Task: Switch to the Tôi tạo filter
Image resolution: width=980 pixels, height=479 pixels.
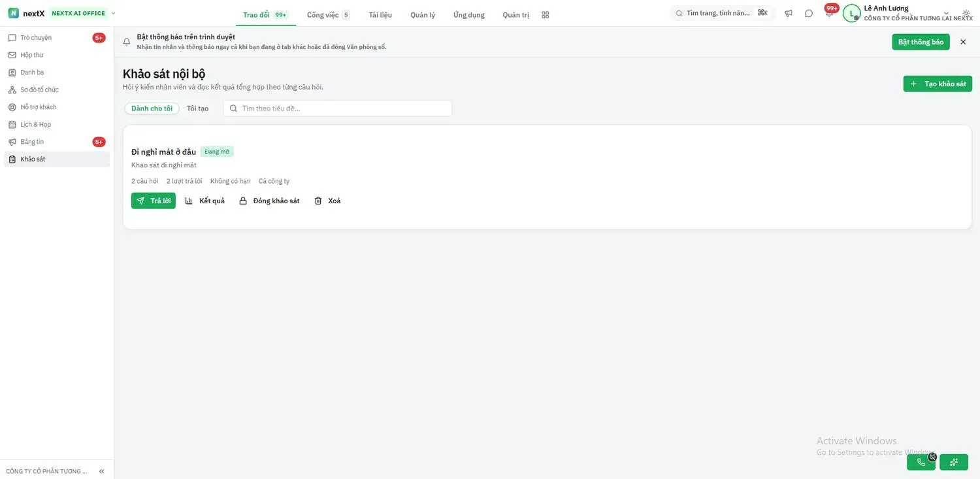Action: [197, 108]
